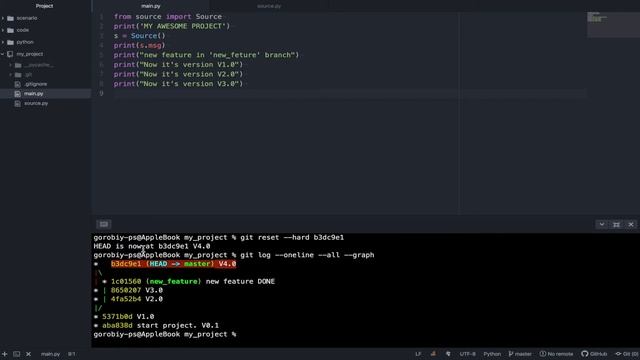
Task: Click the terminal icon in the status bar
Action: [16, 354]
